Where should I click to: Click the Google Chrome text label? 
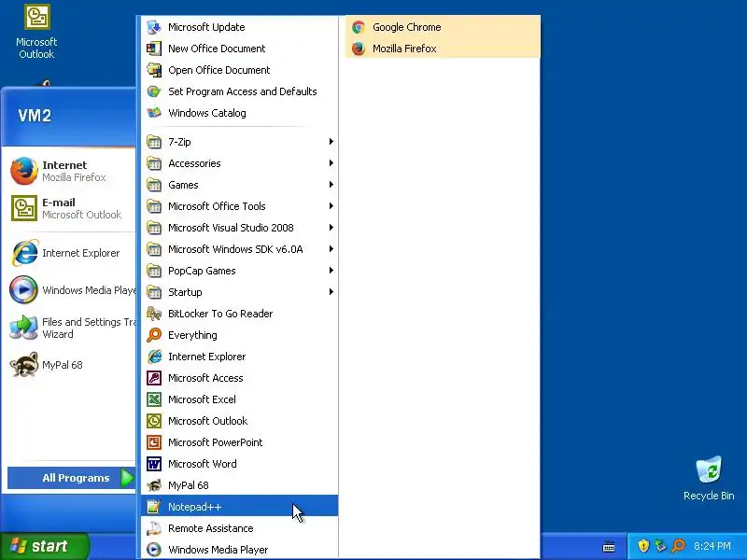[x=407, y=27]
